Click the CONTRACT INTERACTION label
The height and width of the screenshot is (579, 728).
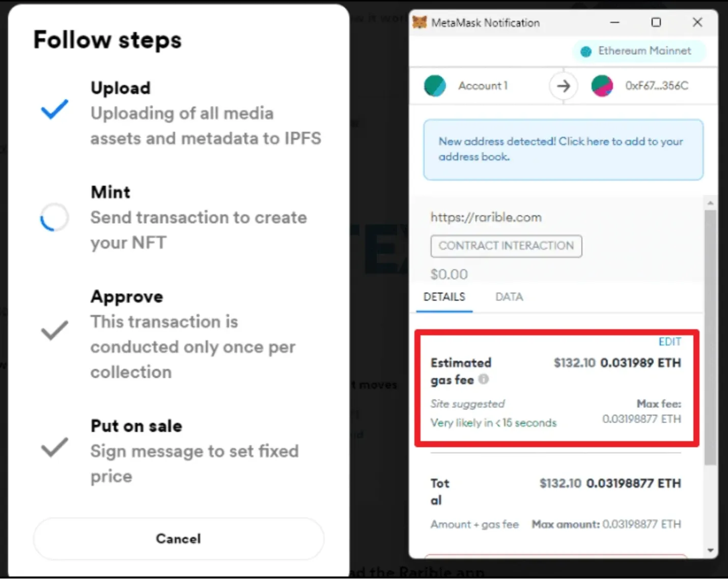pyautogui.click(x=506, y=246)
